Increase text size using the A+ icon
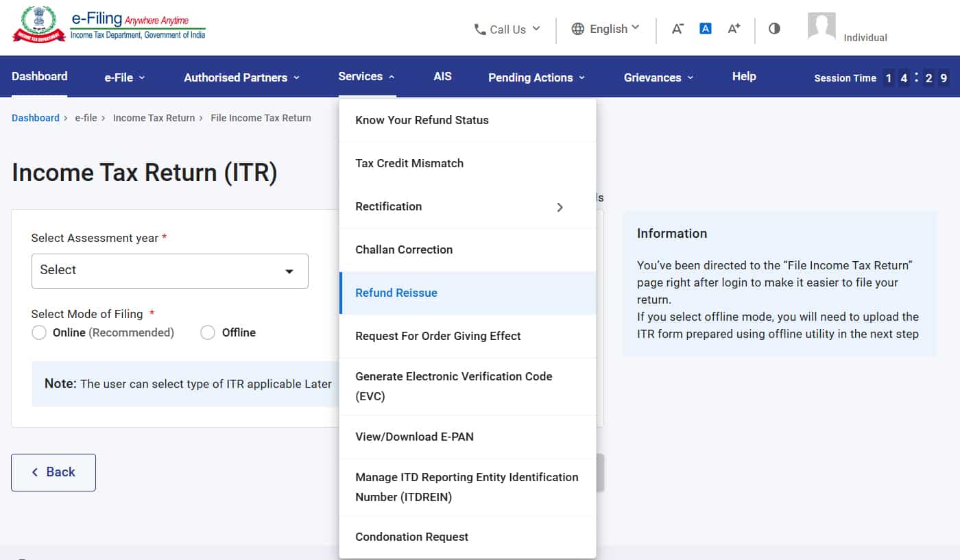The height and width of the screenshot is (560, 960). [734, 29]
